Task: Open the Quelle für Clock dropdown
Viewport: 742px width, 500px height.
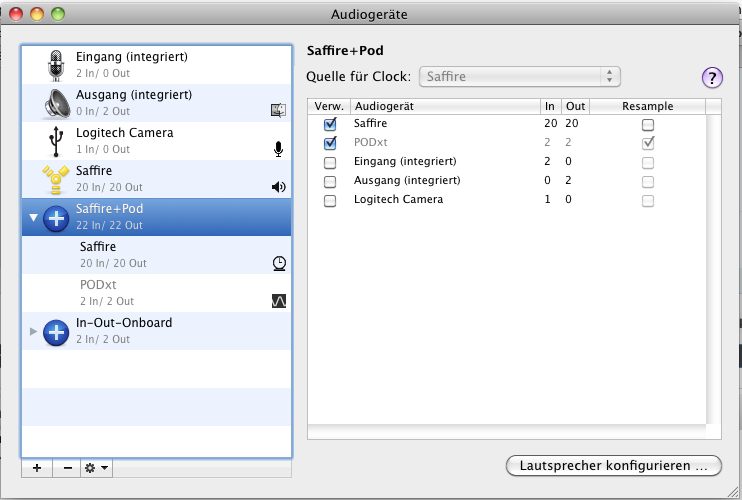Action: 520,77
